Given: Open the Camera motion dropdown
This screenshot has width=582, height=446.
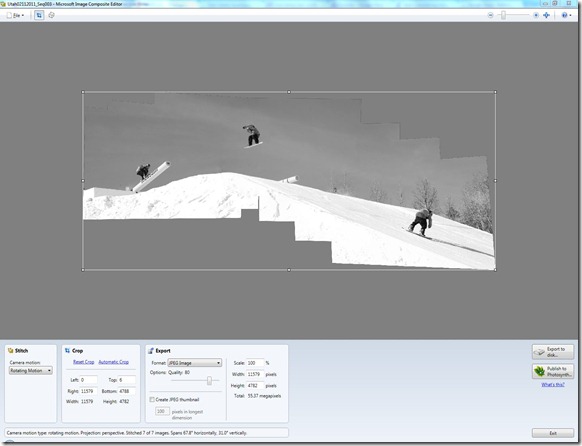Looking at the screenshot, I should (x=30, y=370).
